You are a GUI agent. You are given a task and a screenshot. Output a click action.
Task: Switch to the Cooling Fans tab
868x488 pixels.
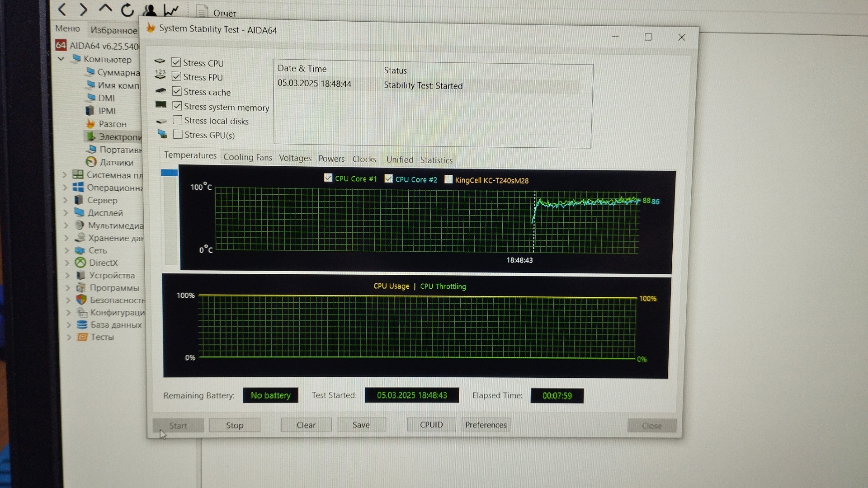[x=248, y=157]
